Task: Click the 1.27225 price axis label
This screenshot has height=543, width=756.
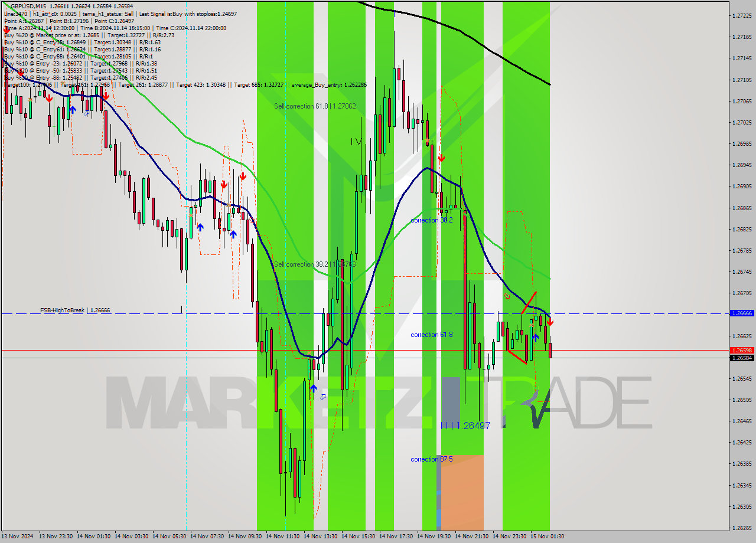Action: [x=742, y=15]
